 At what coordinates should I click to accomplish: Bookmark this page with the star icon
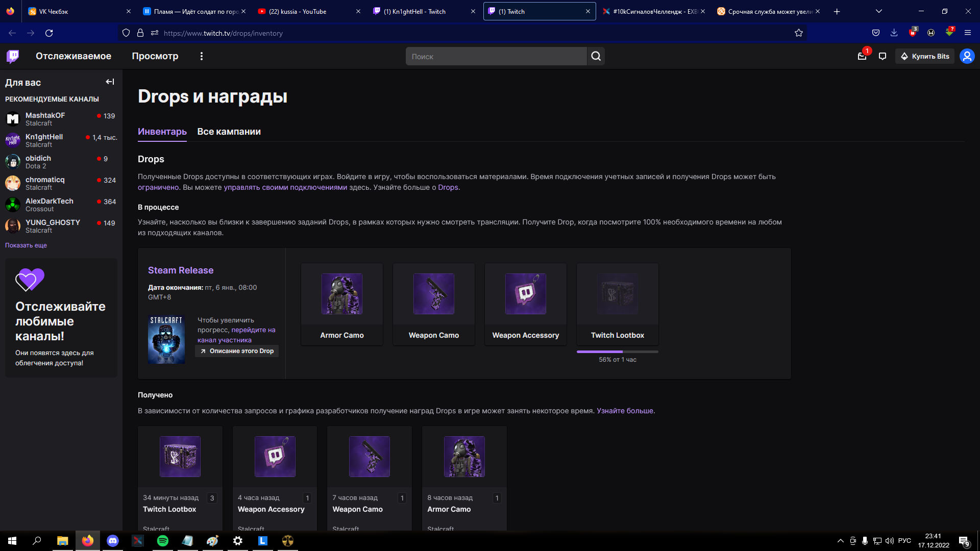point(799,33)
